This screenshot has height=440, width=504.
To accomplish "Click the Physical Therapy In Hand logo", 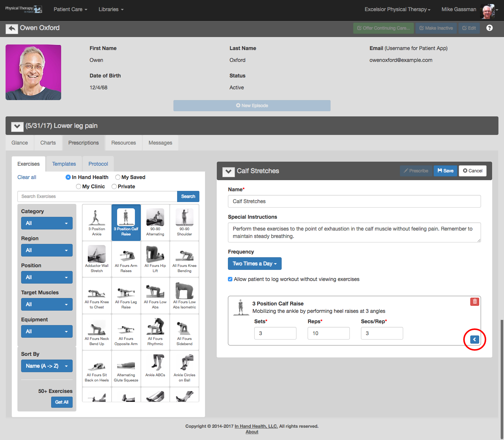I will [23, 9].
